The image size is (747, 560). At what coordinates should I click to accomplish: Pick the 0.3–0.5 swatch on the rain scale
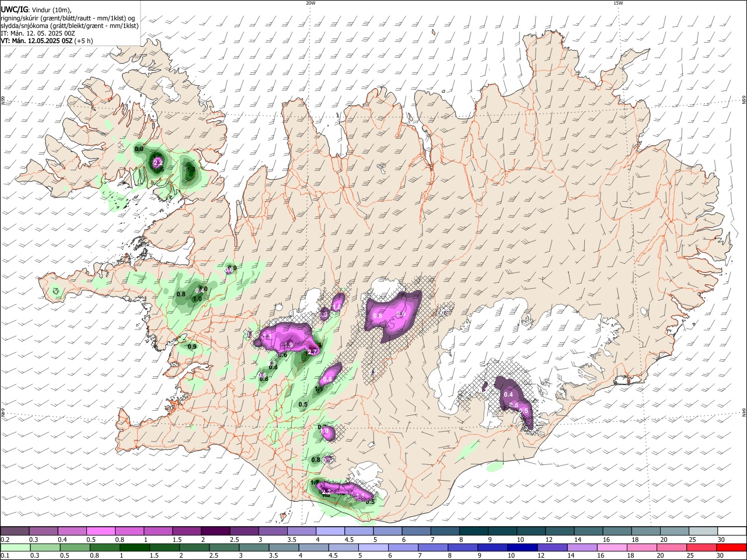point(45,547)
